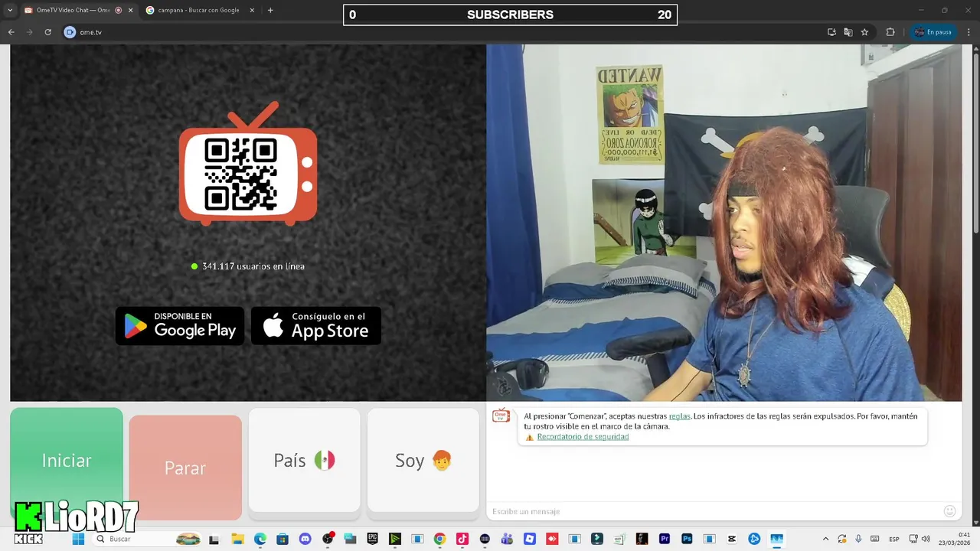
Task: Open the volume control in system tray
Action: point(926,539)
